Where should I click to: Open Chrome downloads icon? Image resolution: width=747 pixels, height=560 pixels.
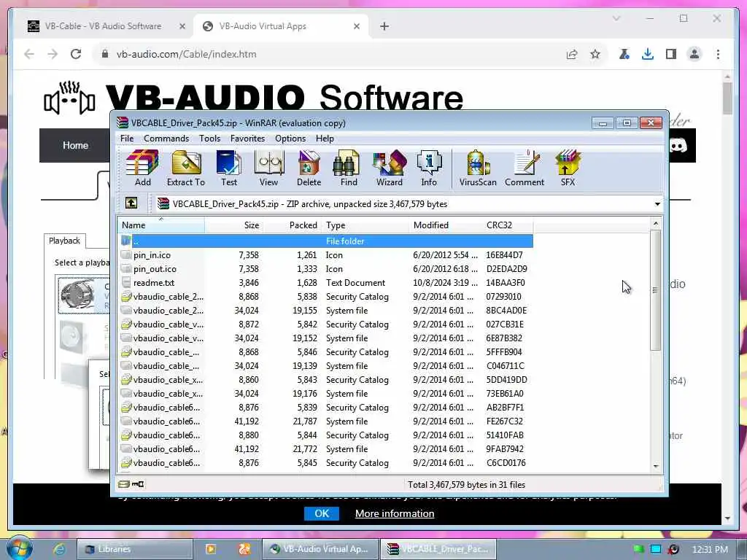(x=648, y=54)
